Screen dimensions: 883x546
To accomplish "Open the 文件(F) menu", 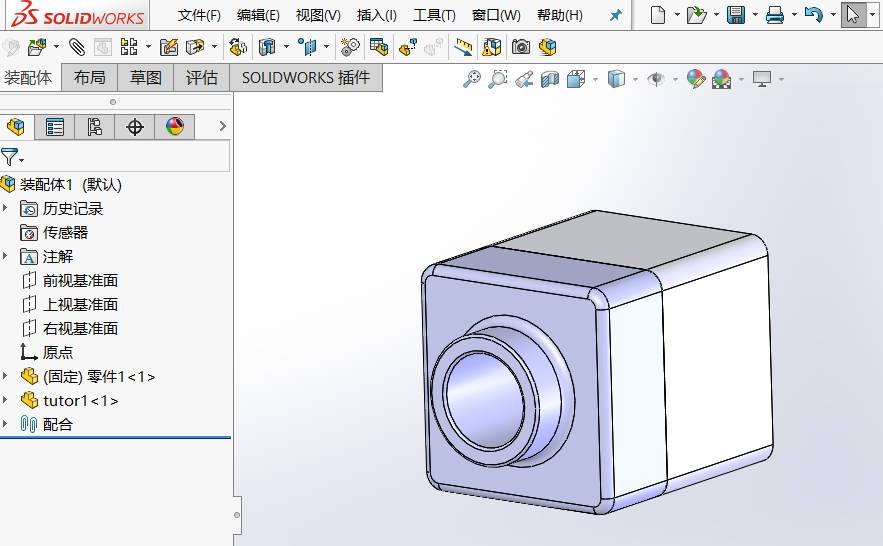I will point(199,15).
